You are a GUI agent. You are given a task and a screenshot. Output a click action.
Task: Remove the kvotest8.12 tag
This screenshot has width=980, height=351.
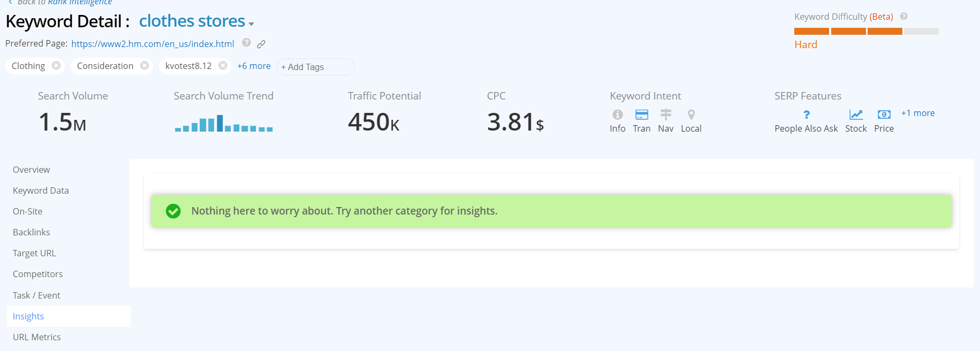(x=223, y=65)
